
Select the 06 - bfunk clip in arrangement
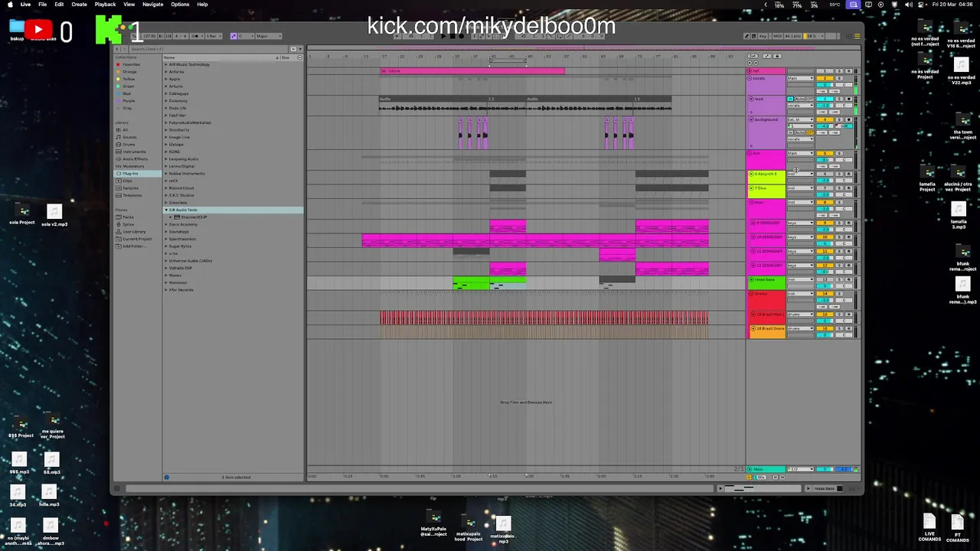[472, 71]
